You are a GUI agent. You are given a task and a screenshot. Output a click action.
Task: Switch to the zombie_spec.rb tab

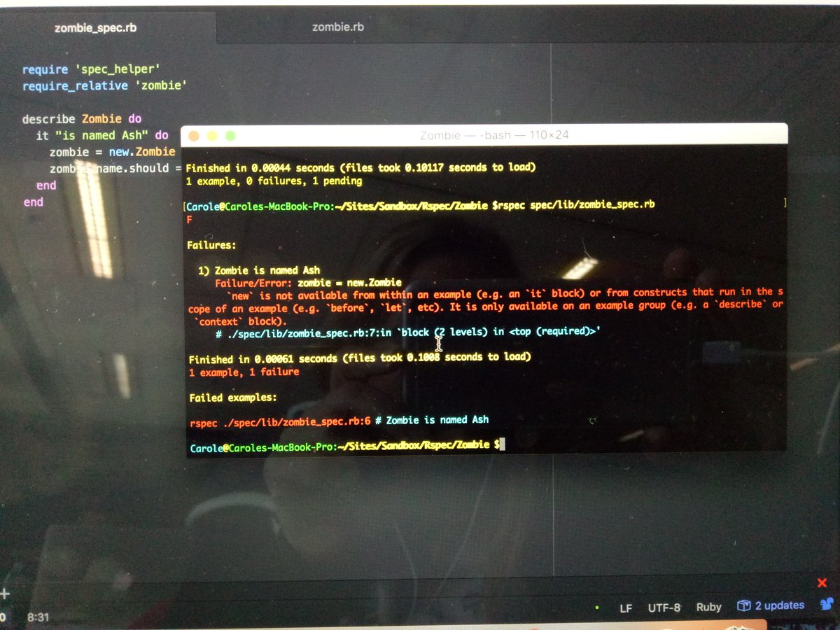click(x=96, y=29)
